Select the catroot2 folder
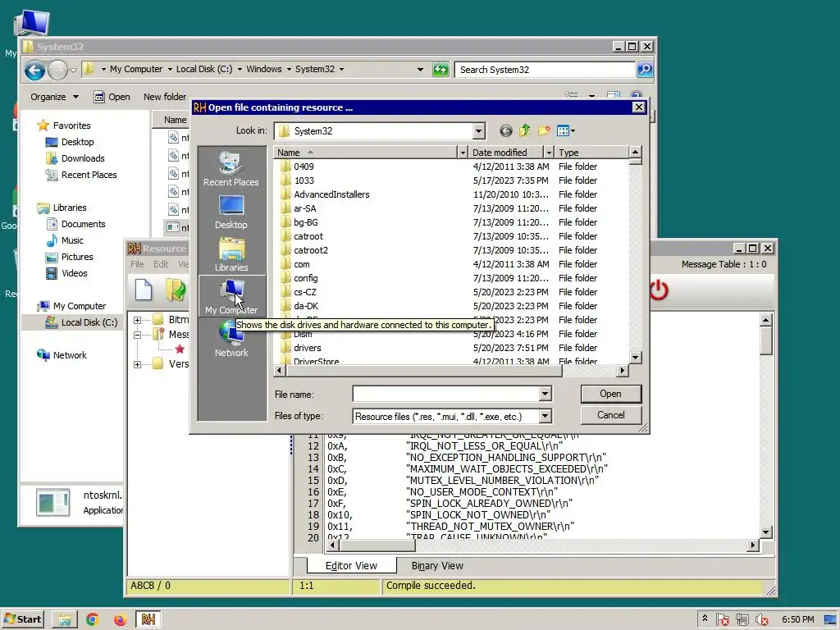This screenshot has height=630, width=840. pyautogui.click(x=310, y=250)
